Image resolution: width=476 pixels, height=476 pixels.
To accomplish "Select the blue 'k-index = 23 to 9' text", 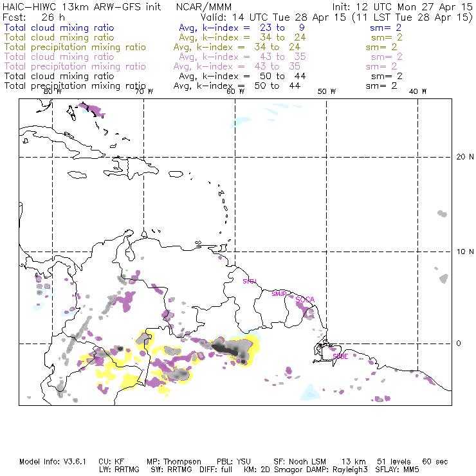I will pyautogui.click(x=254, y=28).
